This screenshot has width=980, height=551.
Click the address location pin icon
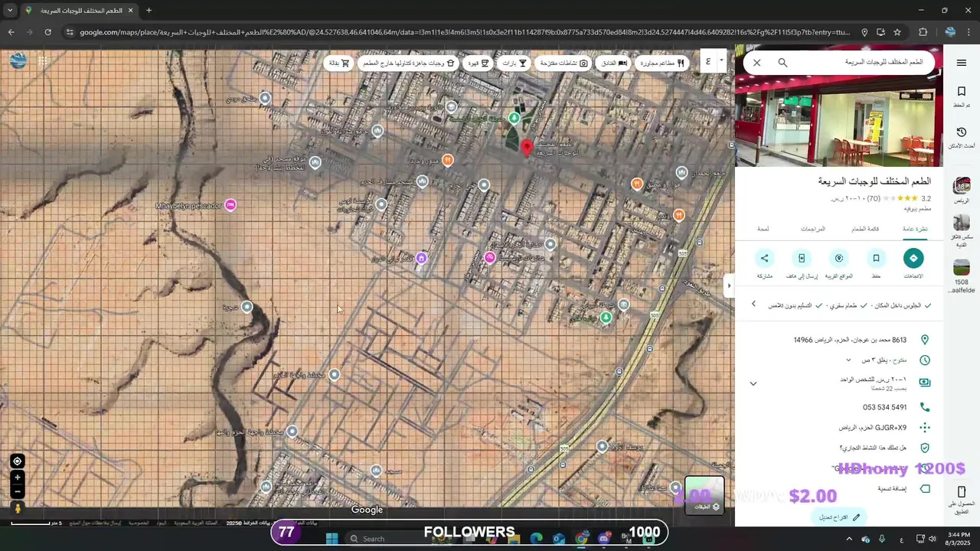pos(925,340)
